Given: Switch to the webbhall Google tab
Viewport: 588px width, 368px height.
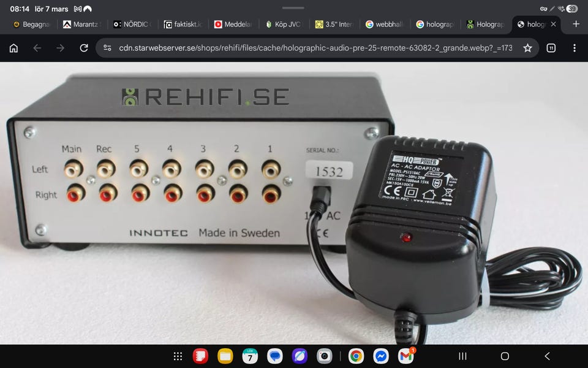Looking at the screenshot, I should point(385,25).
